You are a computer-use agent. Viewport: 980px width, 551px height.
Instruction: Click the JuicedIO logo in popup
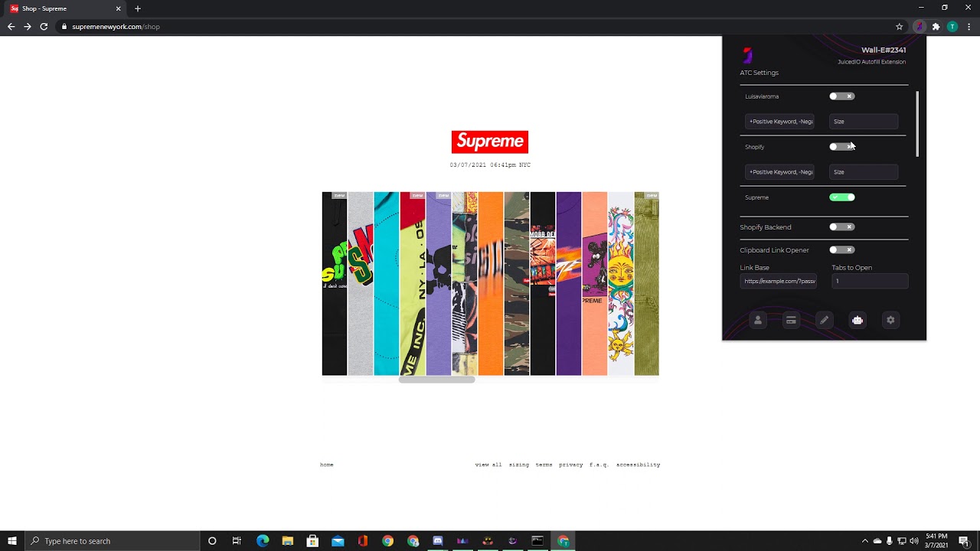(748, 55)
